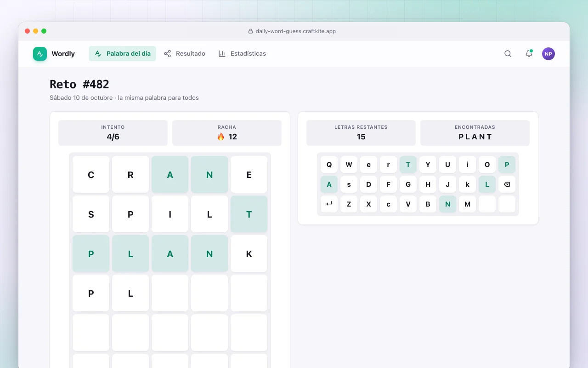Submit guess with the enter arrow key
588x368 pixels.
tap(329, 204)
